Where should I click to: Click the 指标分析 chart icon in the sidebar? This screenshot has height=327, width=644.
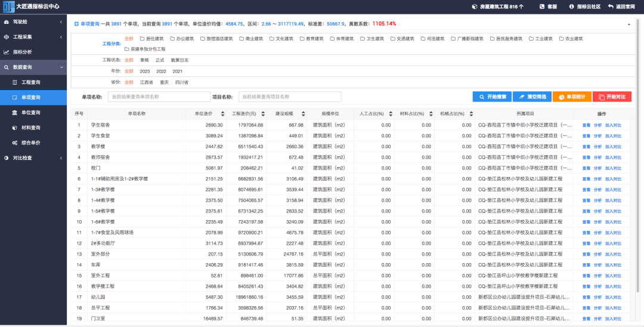coord(6,52)
